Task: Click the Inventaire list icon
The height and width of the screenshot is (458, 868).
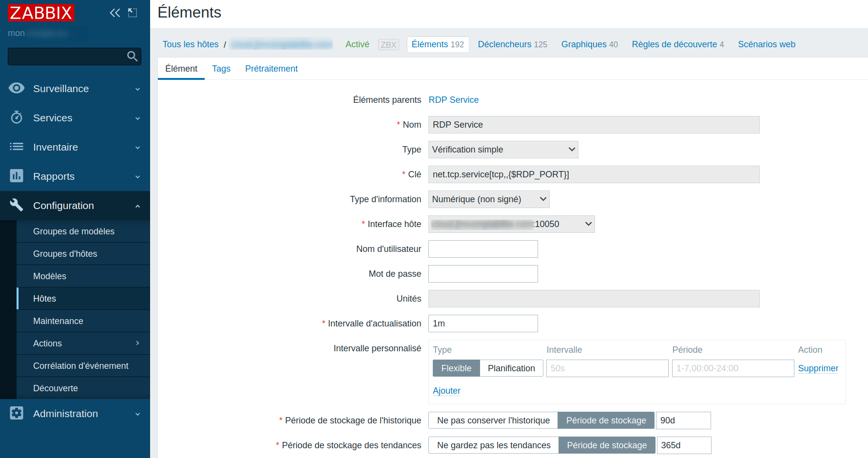Action: tap(17, 147)
